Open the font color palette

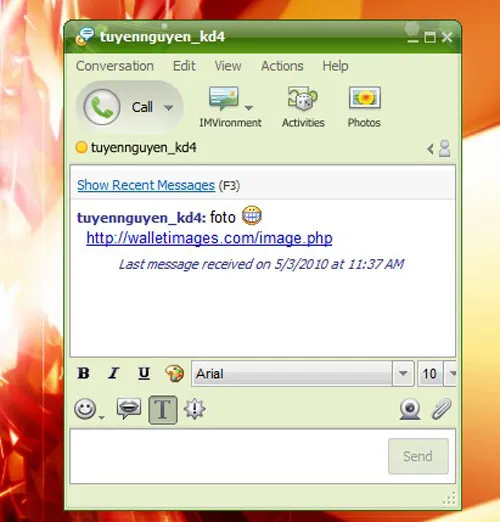pyautogui.click(x=174, y=373)
